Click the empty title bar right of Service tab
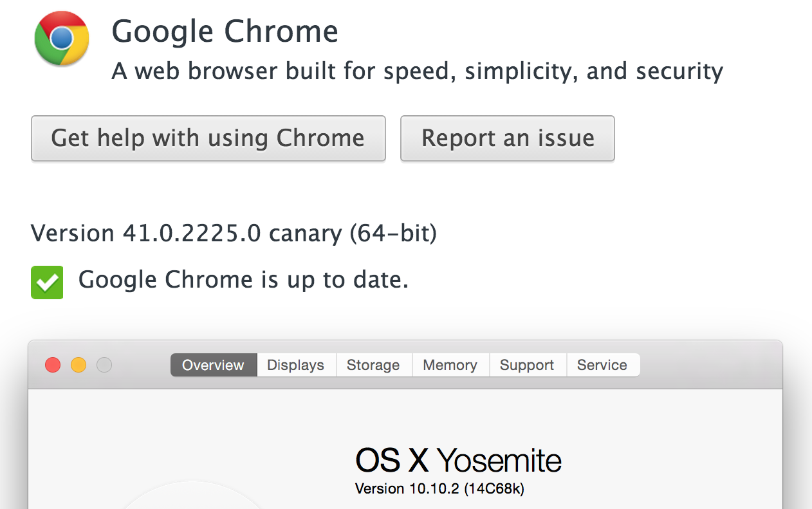The image size is (812, 509). [708, 365]
